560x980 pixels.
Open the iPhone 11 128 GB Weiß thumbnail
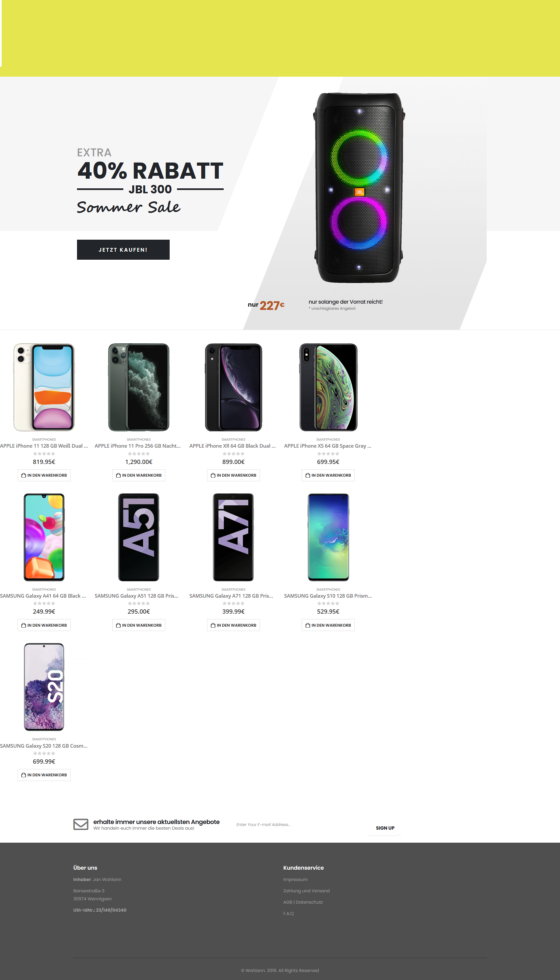44,387
